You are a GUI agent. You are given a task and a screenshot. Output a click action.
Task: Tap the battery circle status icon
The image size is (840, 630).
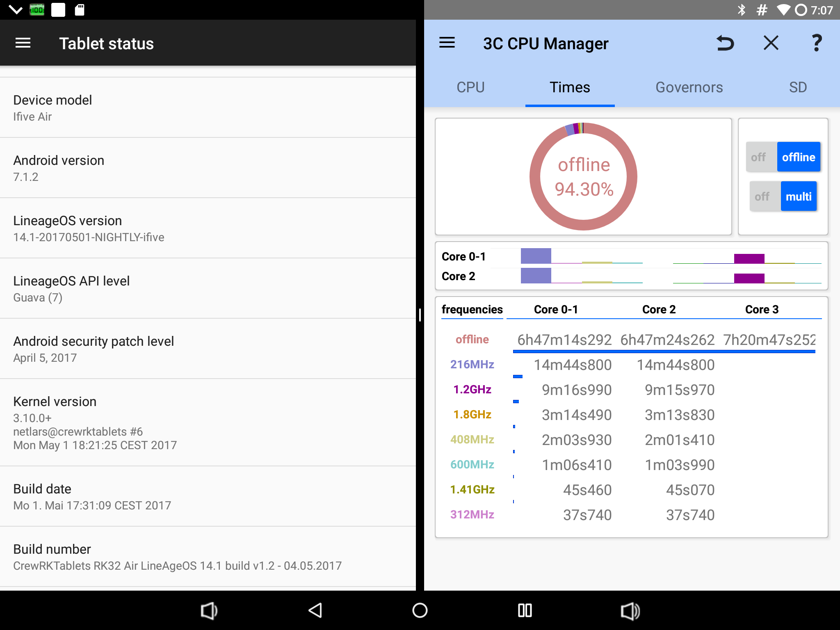pyautogui.click(x=801, y=10)
